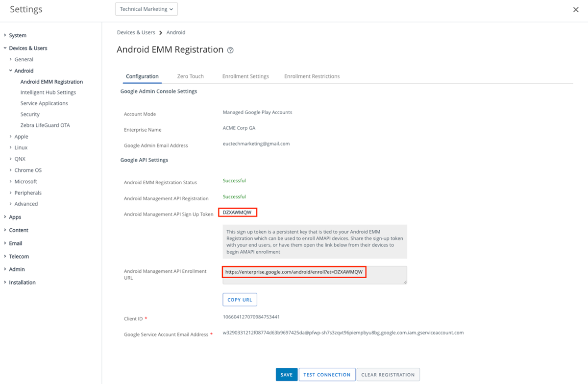Close the Settings panel with the X
This screenshot has width=588, height=384.
(576, 10)
